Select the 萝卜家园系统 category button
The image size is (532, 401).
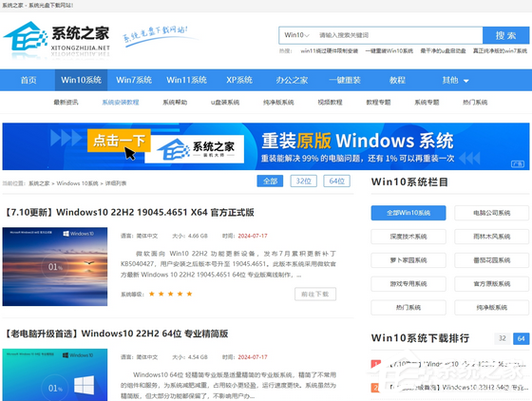point(408,260)
